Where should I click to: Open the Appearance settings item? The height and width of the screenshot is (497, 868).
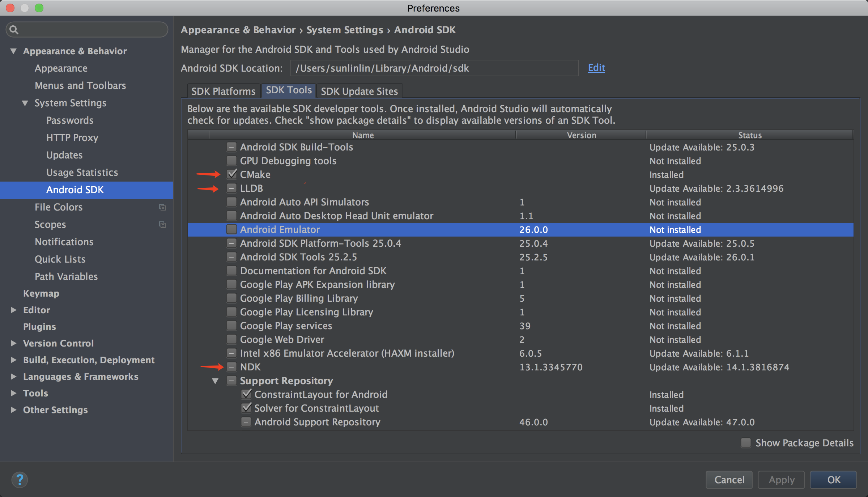coord(61,68)
